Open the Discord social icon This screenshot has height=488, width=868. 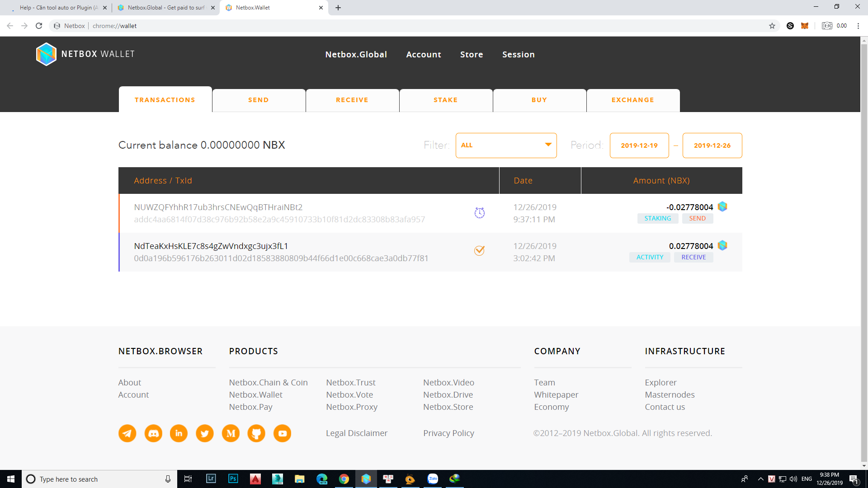[153, 433]
